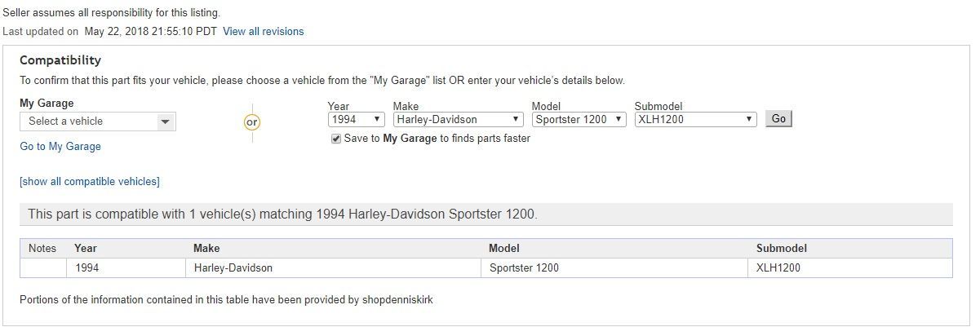This screenshot has width=980, height=327.
Task: Expand the Make dropdown showing Harley-Davidson
Action: pyautogui.click(x=458, y=119)
